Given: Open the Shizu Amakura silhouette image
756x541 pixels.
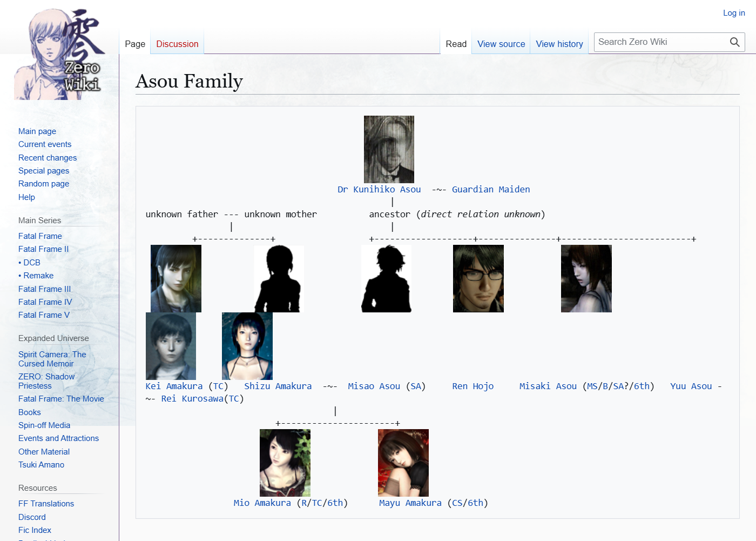Looking at the screenshot, I should tap(279, 278).
